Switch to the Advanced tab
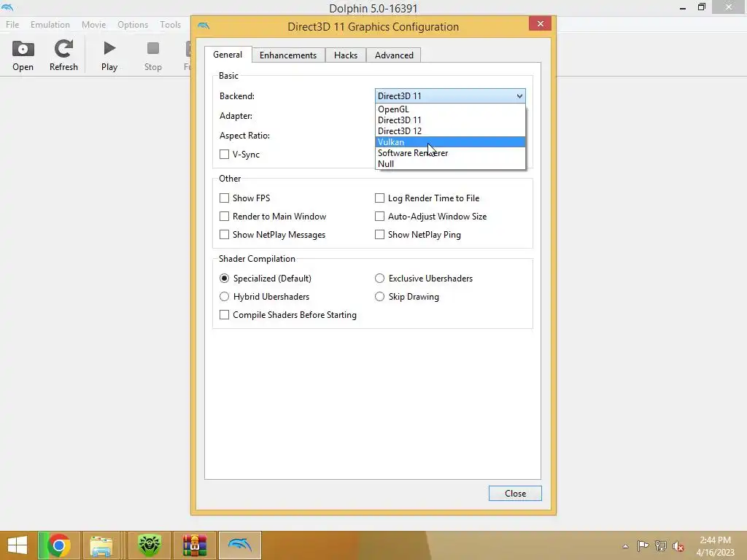 [x=394, y=55]
